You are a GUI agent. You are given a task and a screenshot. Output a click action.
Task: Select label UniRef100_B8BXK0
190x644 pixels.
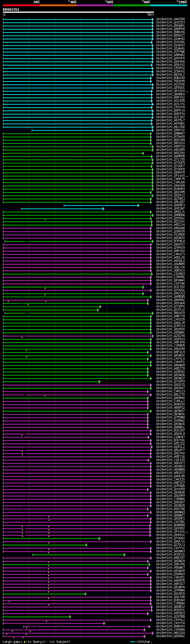[170, 626]
